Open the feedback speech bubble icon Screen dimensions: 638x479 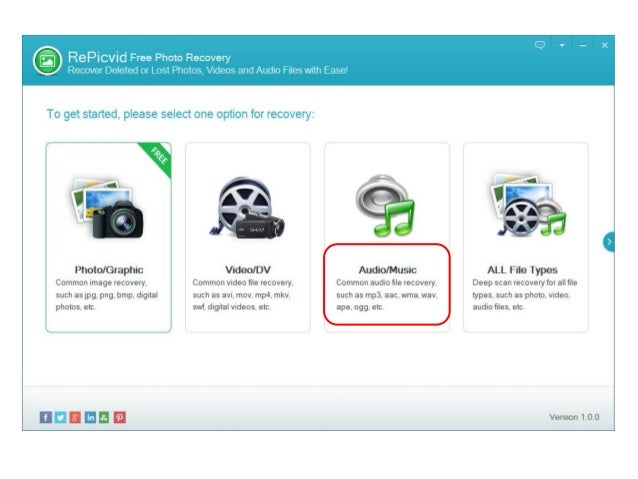[540, 45]
